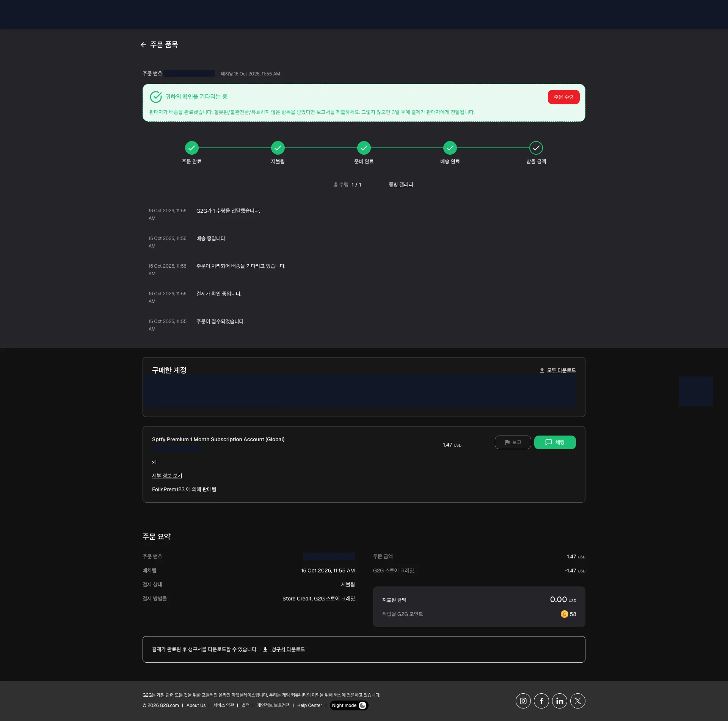Click the 주문 수령 red button
728x721 pixels.
(x=563, y=97)
